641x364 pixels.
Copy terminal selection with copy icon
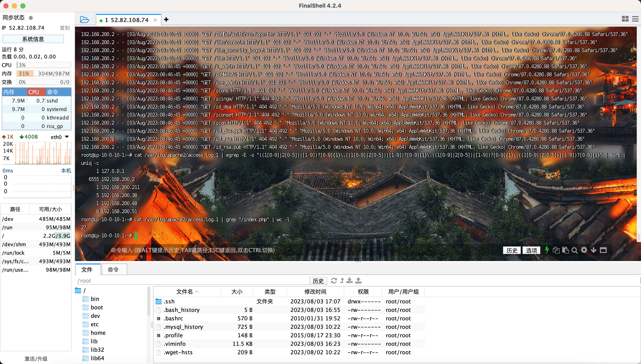pyautogui.click(x=556, y=250)
